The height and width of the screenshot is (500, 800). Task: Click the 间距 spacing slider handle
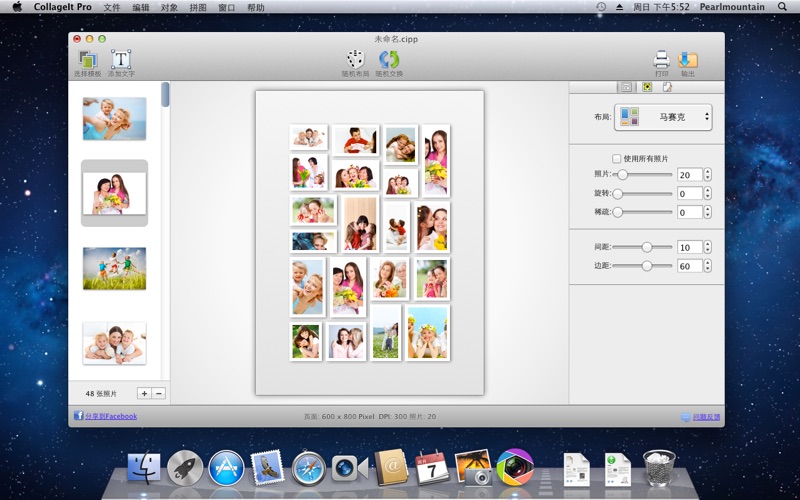647,247
